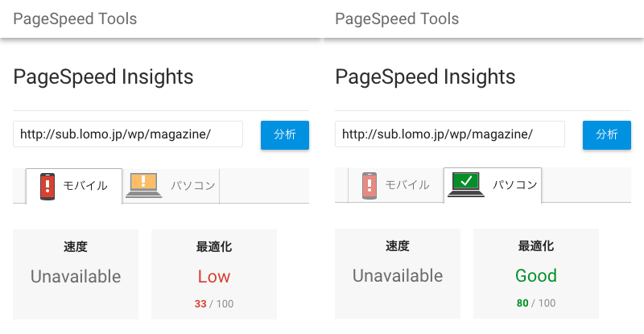Click PageSpeed Tools header in right panel
644x334 pixels.
click(397, 19)
